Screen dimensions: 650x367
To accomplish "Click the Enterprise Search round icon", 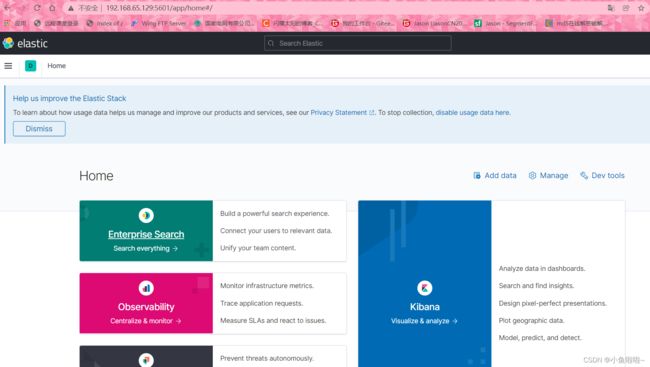I will click(x=146, y=215).
